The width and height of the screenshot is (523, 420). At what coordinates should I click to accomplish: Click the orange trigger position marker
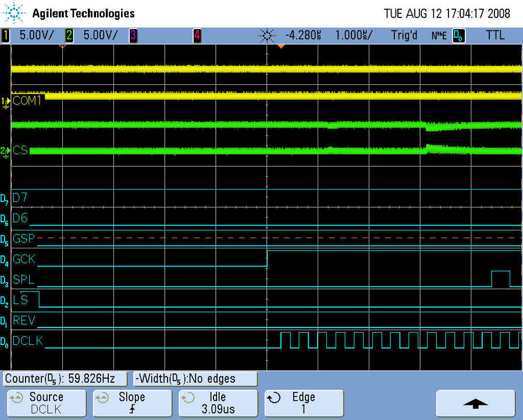click(x=281, y=46)
